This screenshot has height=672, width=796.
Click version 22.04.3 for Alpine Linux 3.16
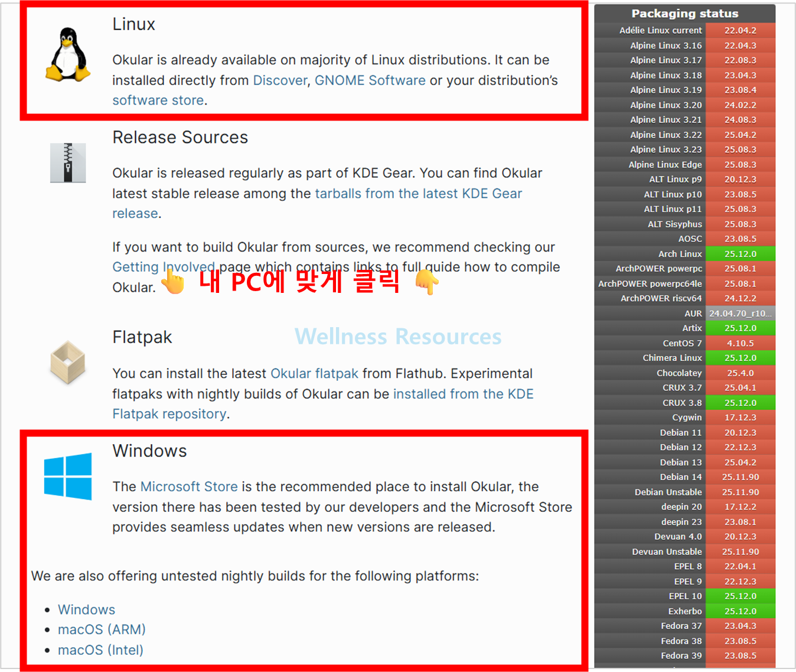tap(740, 45)
